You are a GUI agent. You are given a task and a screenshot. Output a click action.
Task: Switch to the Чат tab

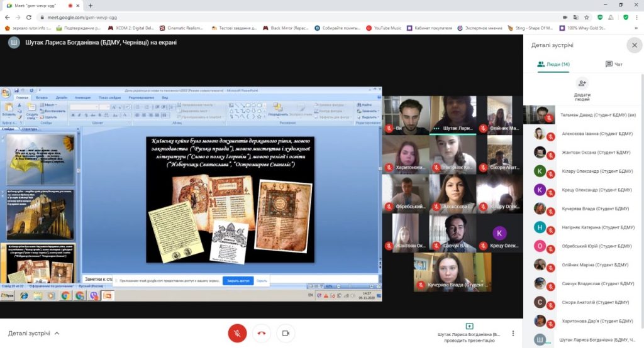tap(614, 64)
